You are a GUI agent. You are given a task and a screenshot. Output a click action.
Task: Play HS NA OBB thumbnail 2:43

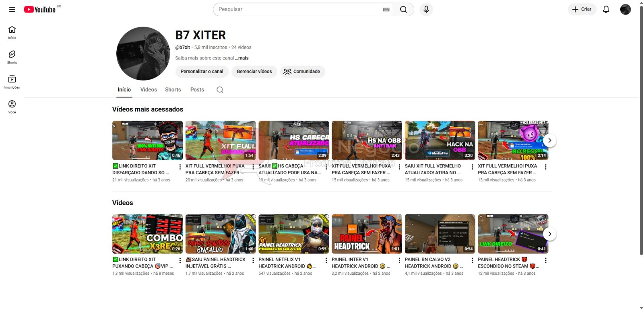click(367, 140)
